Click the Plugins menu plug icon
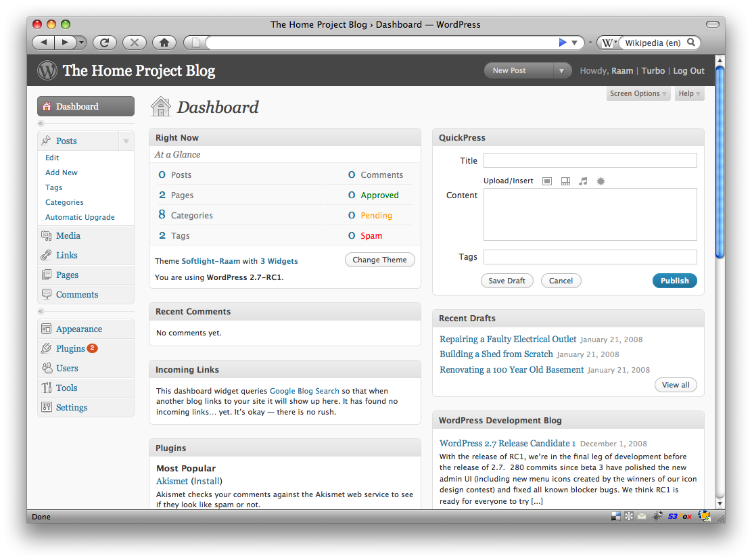Viewport: 752px width, 560px height. coord(46,349)
